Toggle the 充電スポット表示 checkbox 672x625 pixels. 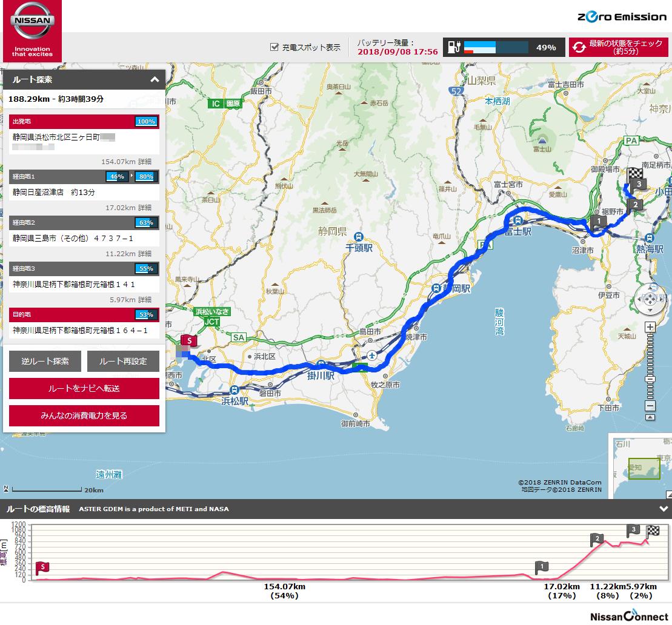click(274, 47)
